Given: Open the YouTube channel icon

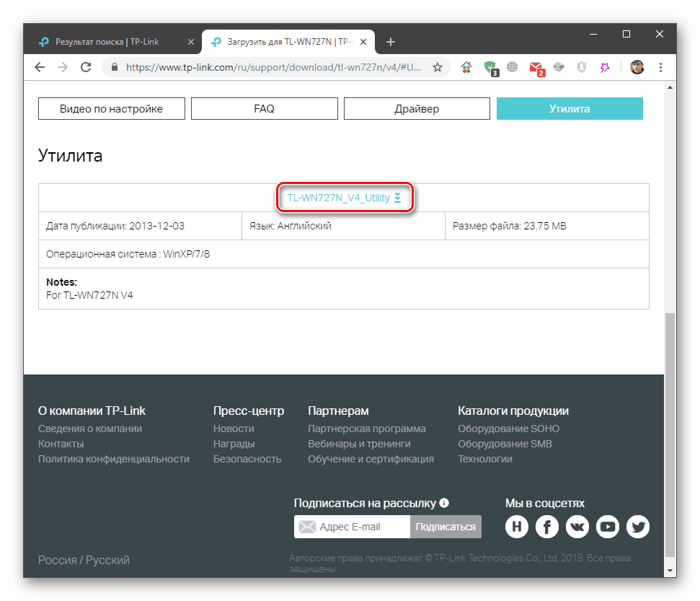Looking at the screenshot, I should tap(608, 527).
